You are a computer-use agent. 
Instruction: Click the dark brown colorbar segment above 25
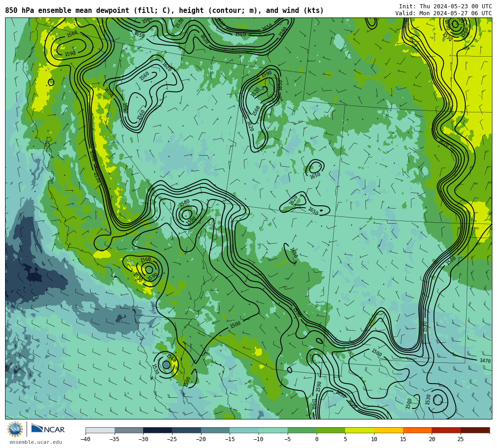[475, 430]
